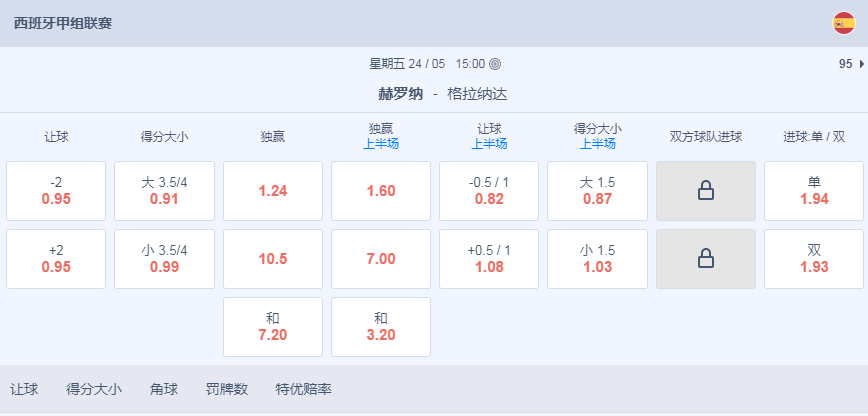Image resolution: width=868 pixels, height=416 pixels.
Task: Choose full-time 独赢 odds 1.24
Action: coord(273,191)
